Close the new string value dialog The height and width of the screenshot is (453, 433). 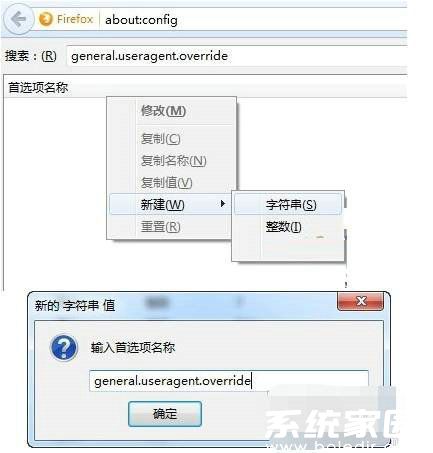pyautogui.click(x=360, y=301)
